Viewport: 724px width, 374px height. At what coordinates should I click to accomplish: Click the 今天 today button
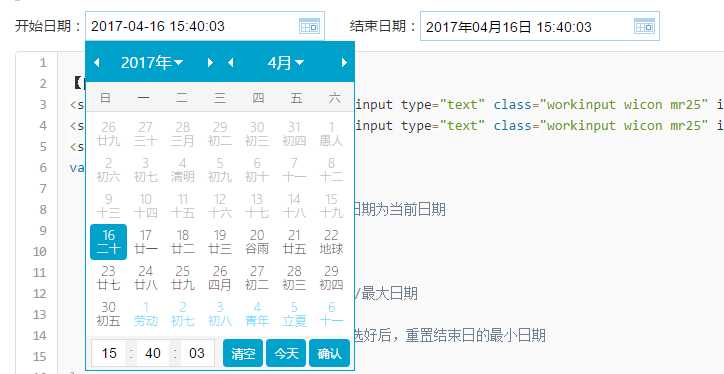point(286,353)
